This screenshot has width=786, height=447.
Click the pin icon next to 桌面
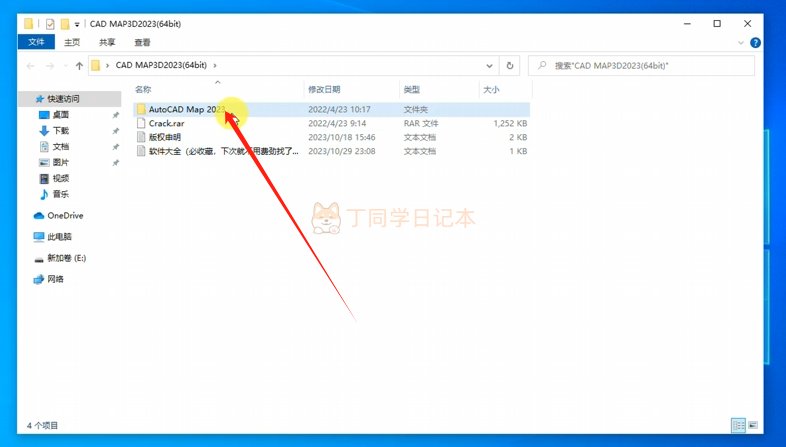pos(116,115)
